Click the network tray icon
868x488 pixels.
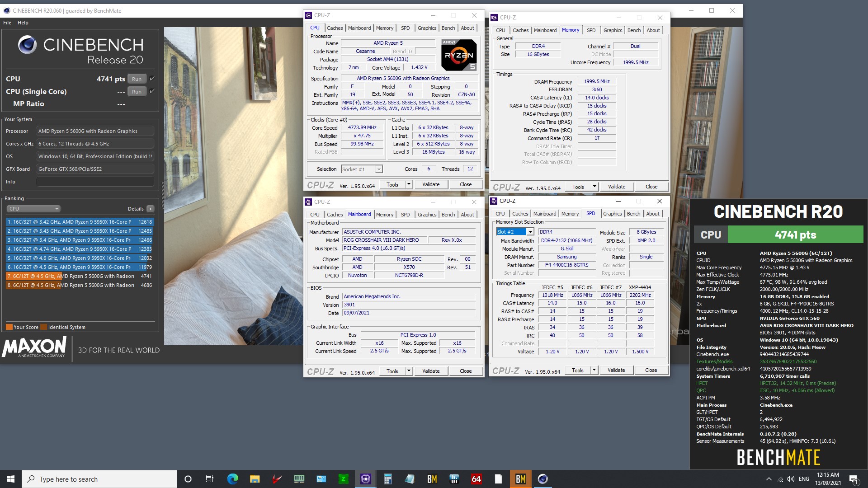[780, 479]
